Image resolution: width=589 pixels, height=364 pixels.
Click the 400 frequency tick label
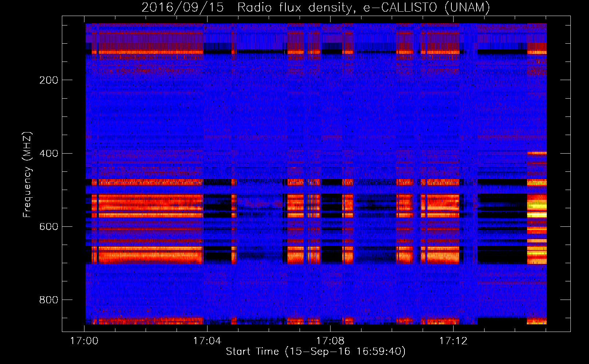point(49,153)
